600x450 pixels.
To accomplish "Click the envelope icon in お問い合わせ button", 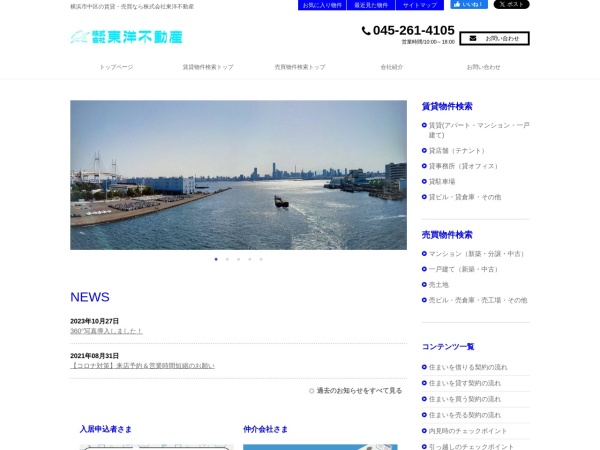I will click(473, 38).
